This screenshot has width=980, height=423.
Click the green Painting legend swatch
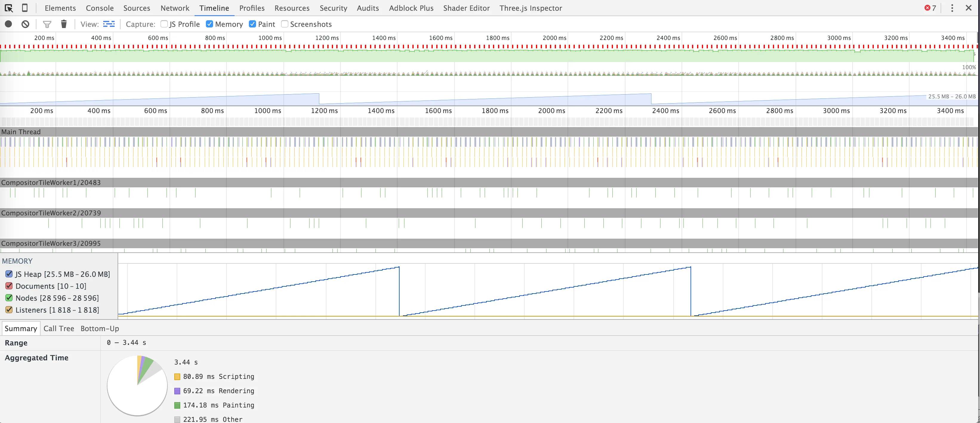pyautogui.click(x=177, y=405)
